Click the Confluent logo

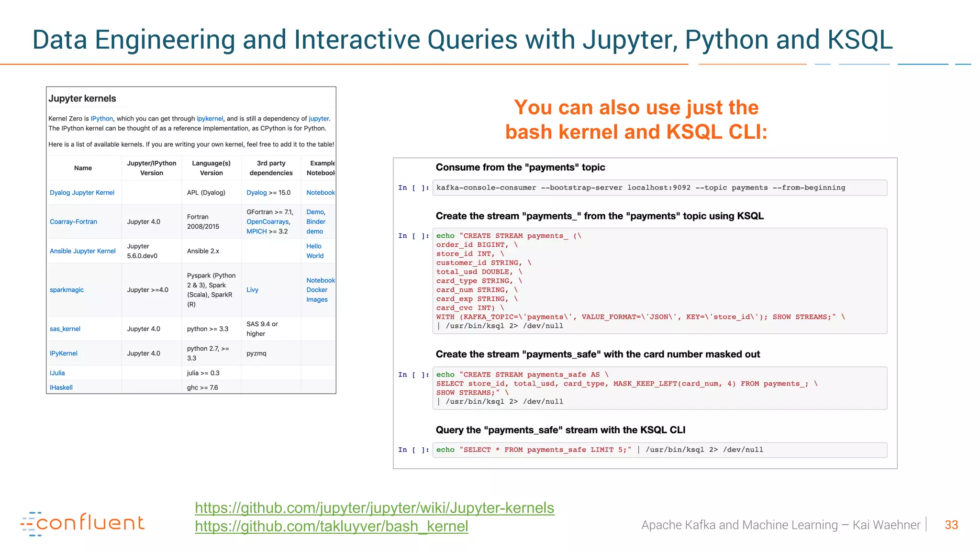click(82, 524)
